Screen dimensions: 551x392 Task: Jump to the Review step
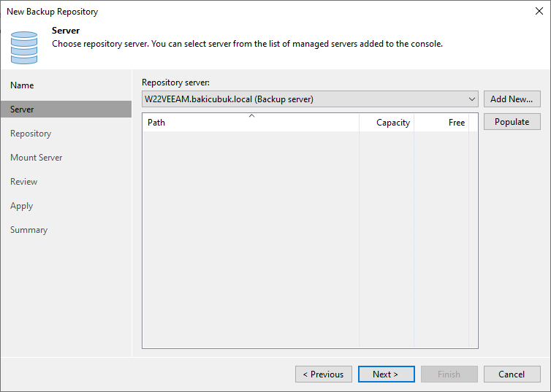point(23,182)
